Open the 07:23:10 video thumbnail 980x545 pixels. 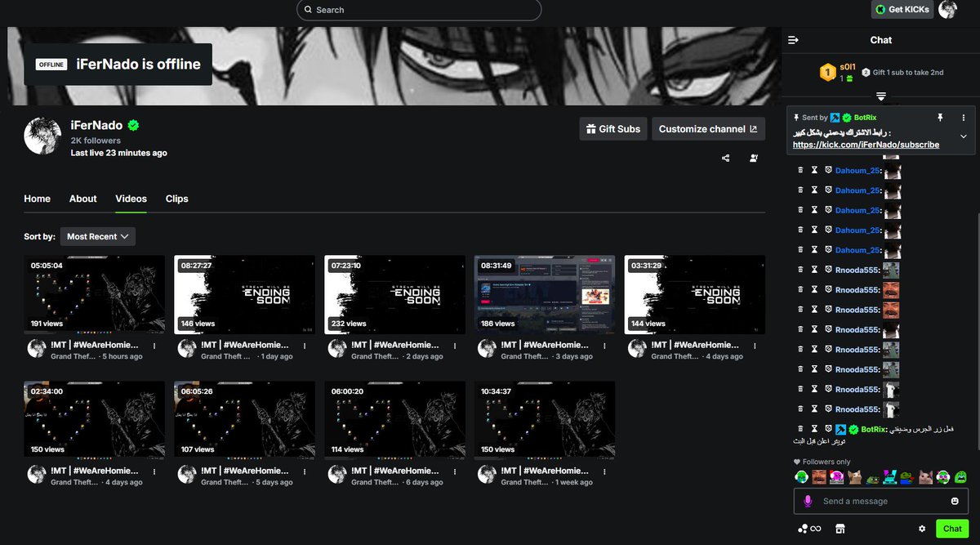394,294
